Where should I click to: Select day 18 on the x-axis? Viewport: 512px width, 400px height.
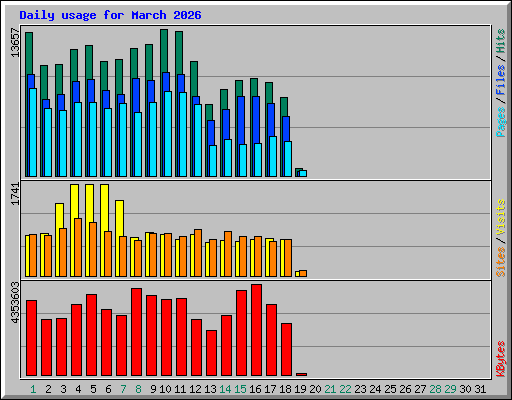285,389
